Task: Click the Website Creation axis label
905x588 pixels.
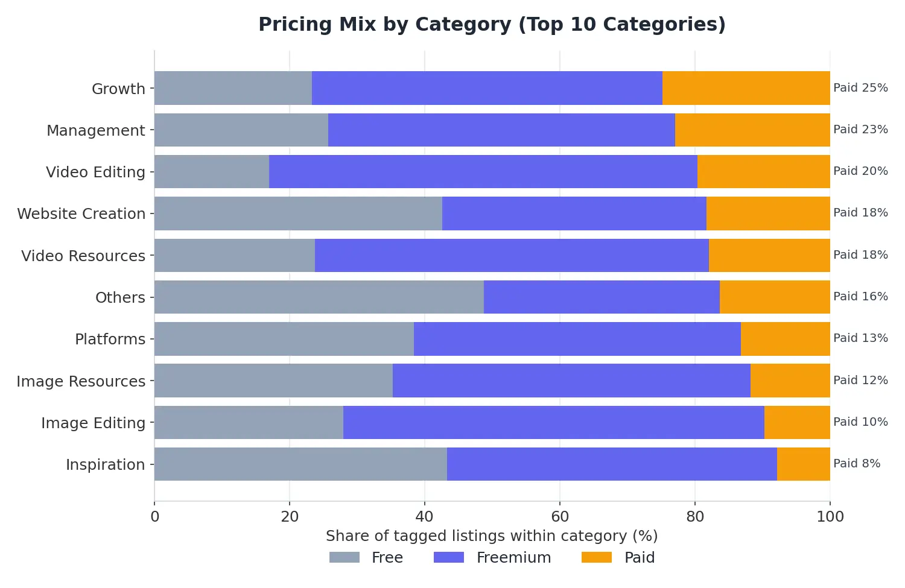Action: [81, 214]
